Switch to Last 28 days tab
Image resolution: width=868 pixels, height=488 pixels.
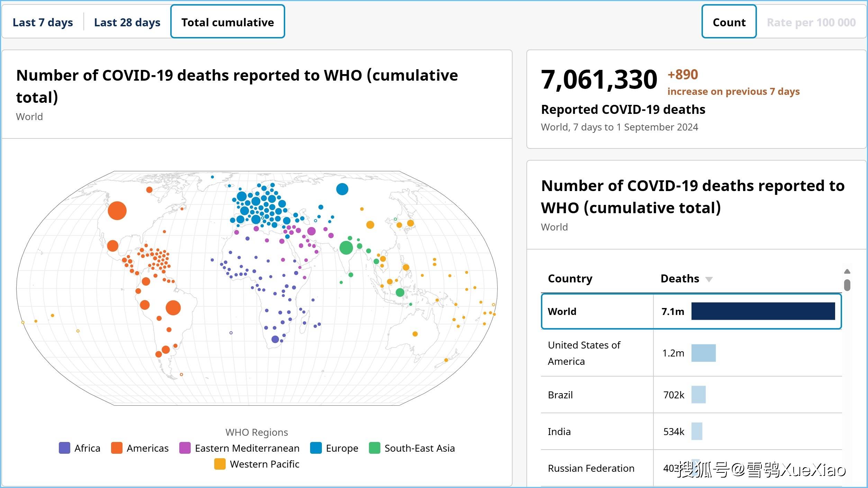point(126,22)
